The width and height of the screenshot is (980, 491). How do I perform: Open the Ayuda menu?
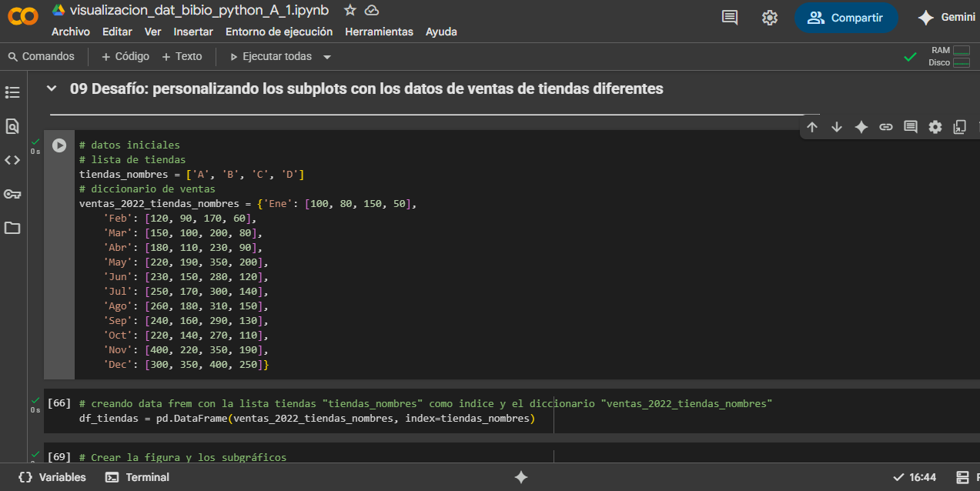[441, 32]
